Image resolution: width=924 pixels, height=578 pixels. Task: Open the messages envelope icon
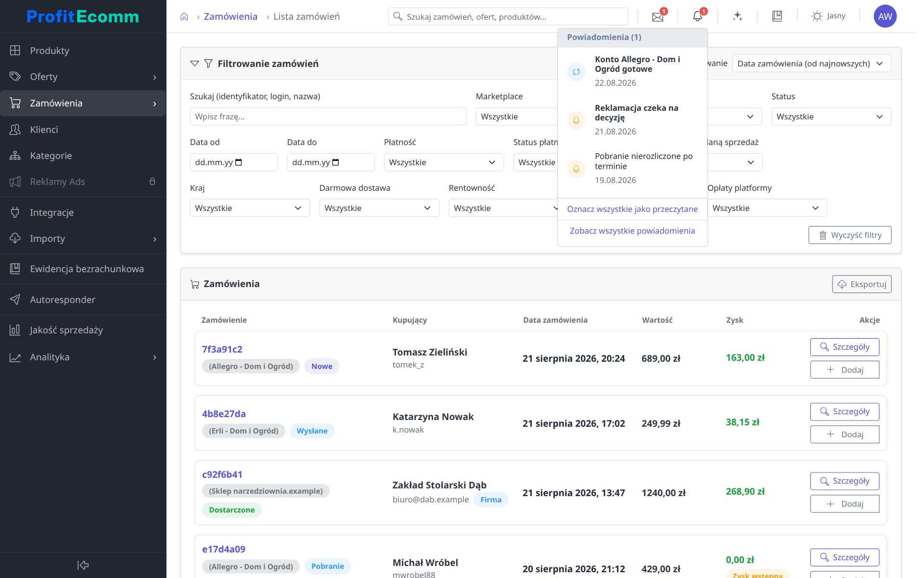pos(657,17)
